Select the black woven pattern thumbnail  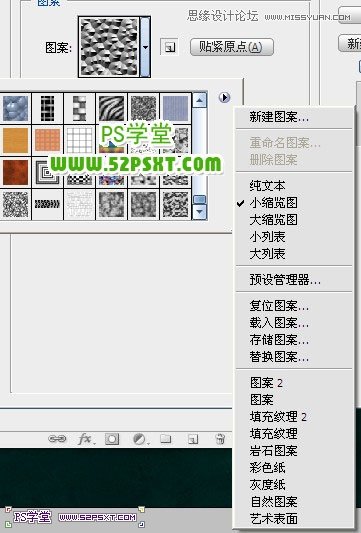click(x=47, y=108)
